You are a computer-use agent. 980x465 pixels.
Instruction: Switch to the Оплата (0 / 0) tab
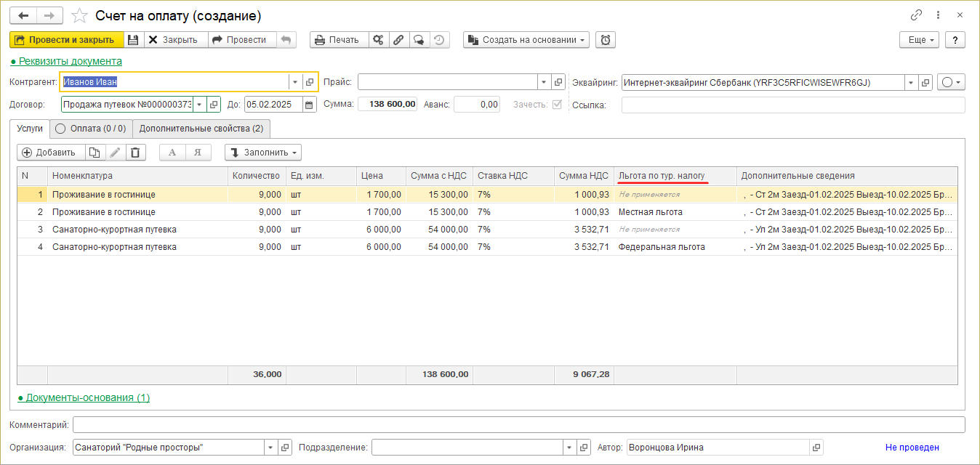click(91, 129)
